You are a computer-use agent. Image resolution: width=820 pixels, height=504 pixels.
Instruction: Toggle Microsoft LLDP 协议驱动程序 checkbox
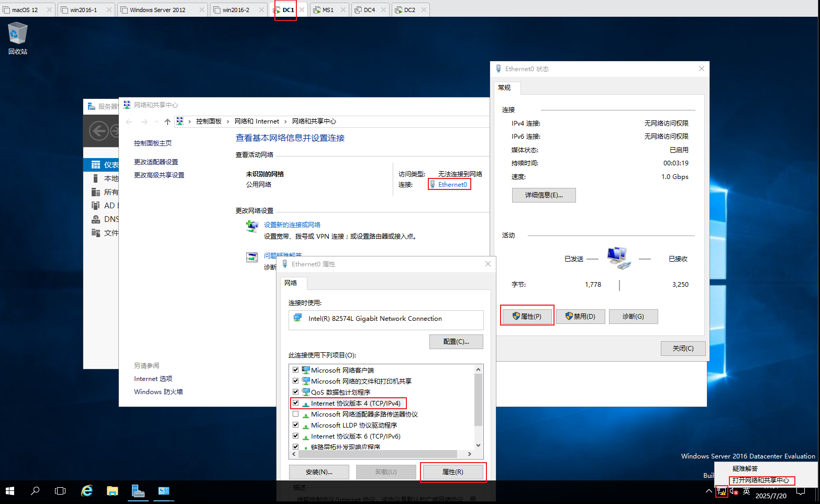296,425
